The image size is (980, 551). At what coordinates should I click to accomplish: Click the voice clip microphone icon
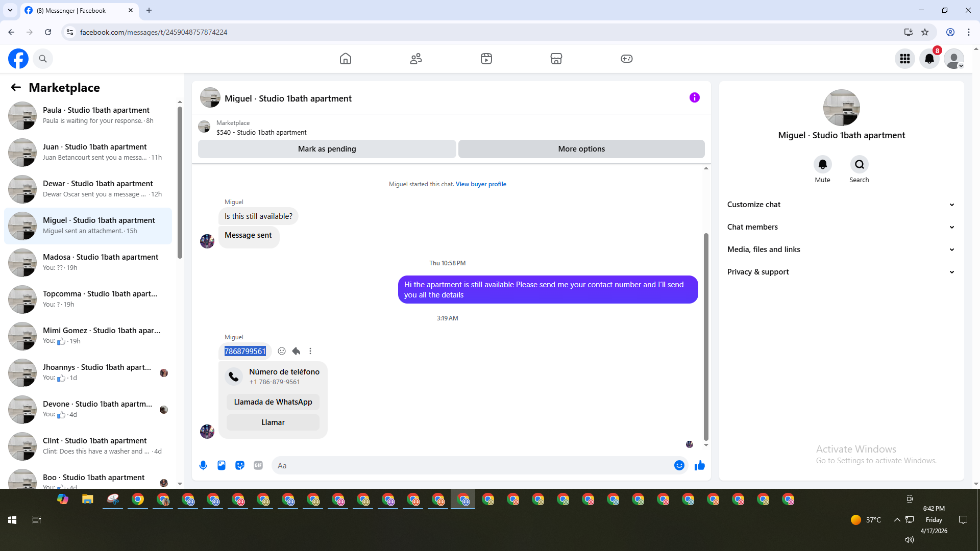[203, 465]
